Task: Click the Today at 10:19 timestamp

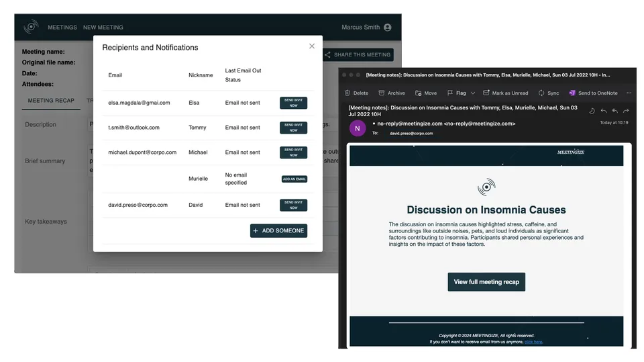Action: (x=614, y=123)
